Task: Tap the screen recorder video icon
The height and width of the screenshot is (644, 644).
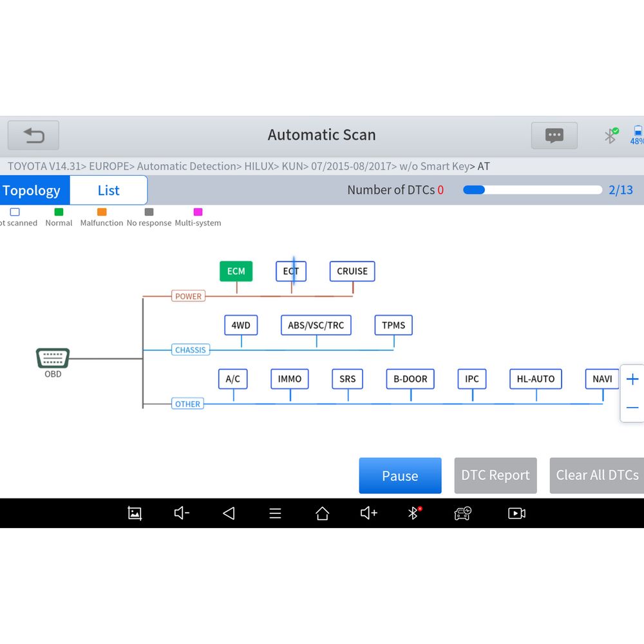Action: (x=516, y=513)
